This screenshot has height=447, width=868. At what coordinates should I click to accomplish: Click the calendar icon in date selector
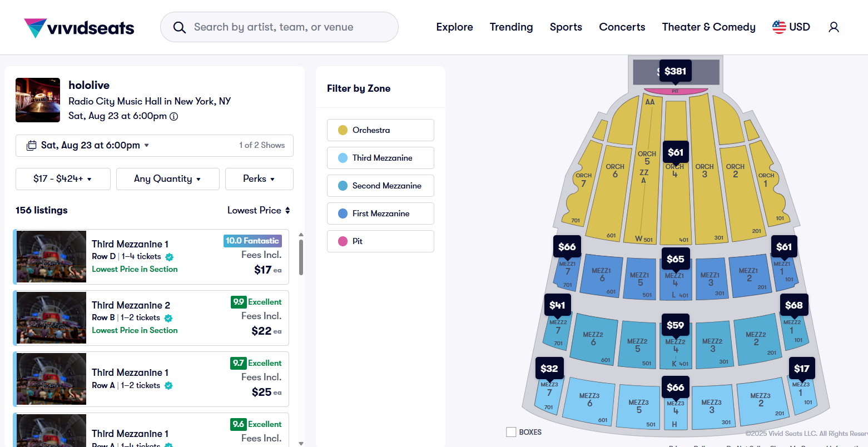pos(32,146)
